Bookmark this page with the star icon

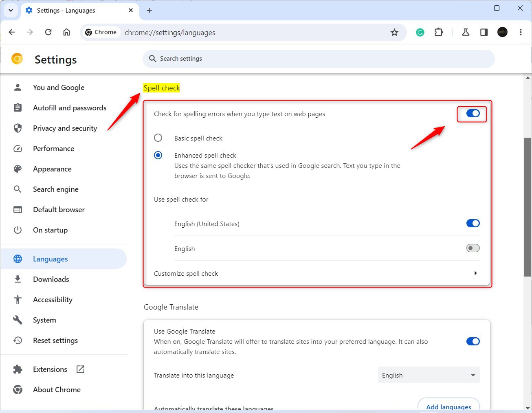pos(394,32)
